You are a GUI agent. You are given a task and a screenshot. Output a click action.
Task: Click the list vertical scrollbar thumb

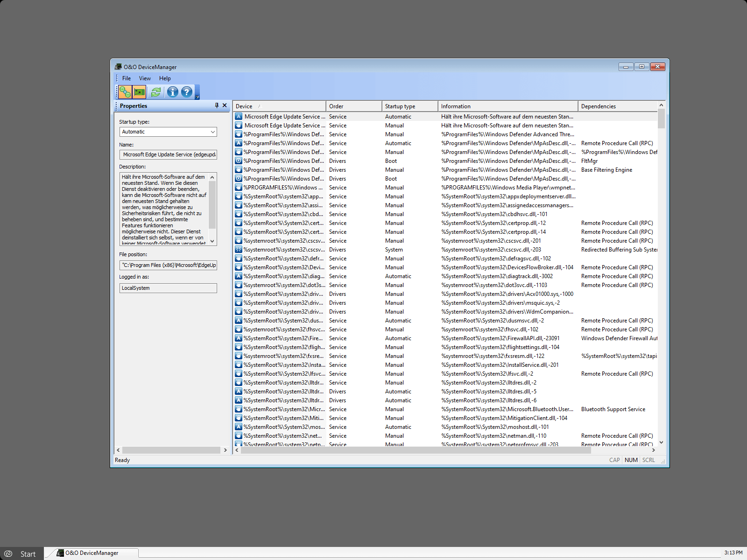click(x=661, y=119)
